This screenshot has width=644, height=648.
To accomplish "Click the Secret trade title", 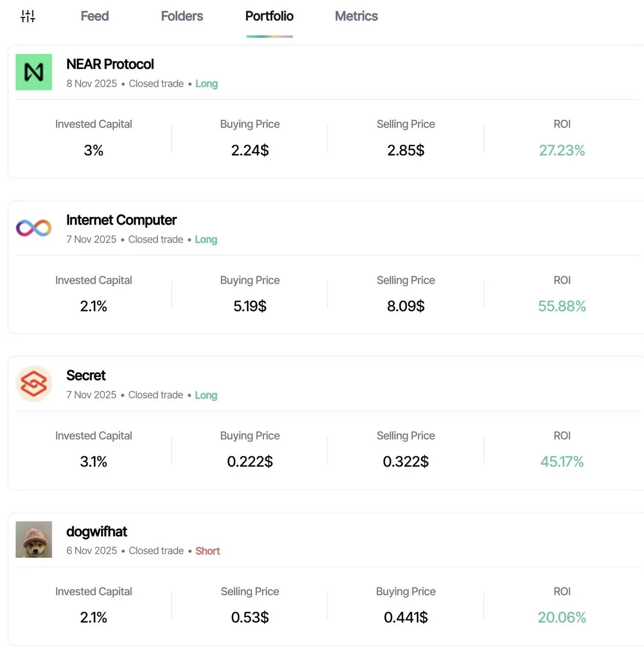I will (x=86, y=375).
